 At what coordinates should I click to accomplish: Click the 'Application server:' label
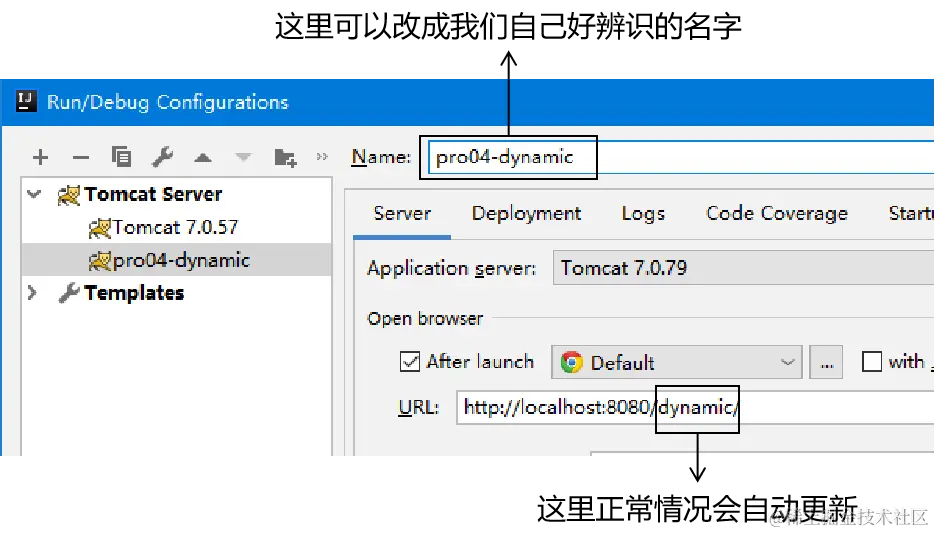point(451,268)
